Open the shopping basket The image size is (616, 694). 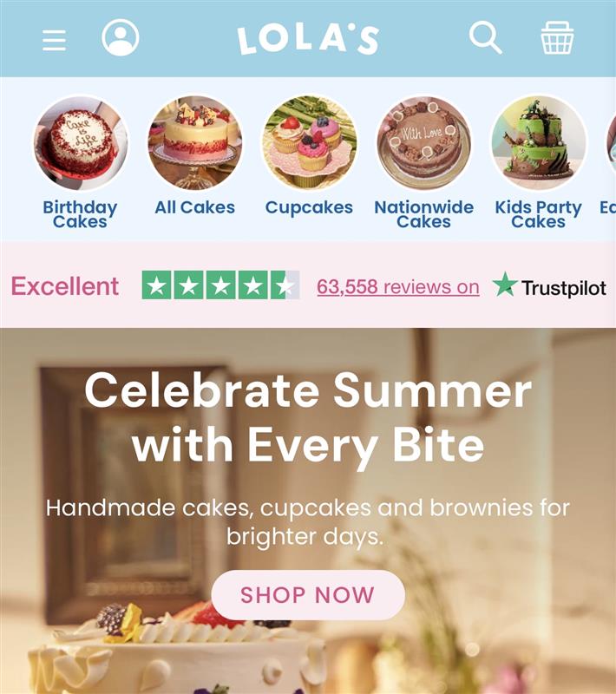click(557, 37)
